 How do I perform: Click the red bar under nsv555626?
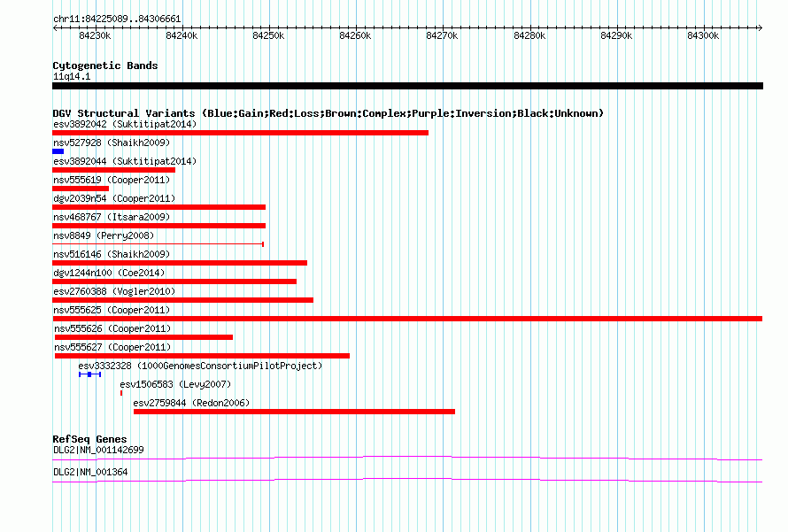(x=143, y=337)
